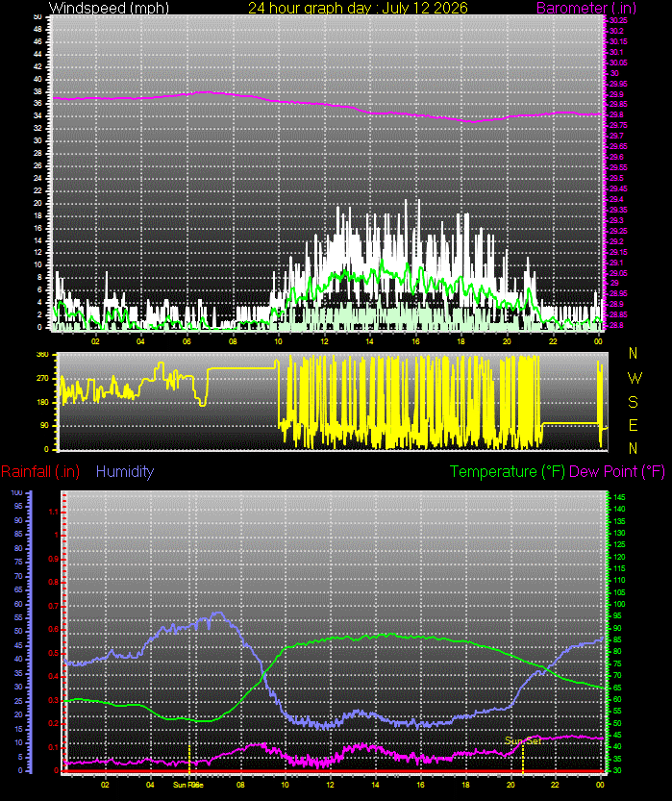Click the '270' wind direction axis value
The height and width of the screenshot is (801, 672).
(43, 379)
